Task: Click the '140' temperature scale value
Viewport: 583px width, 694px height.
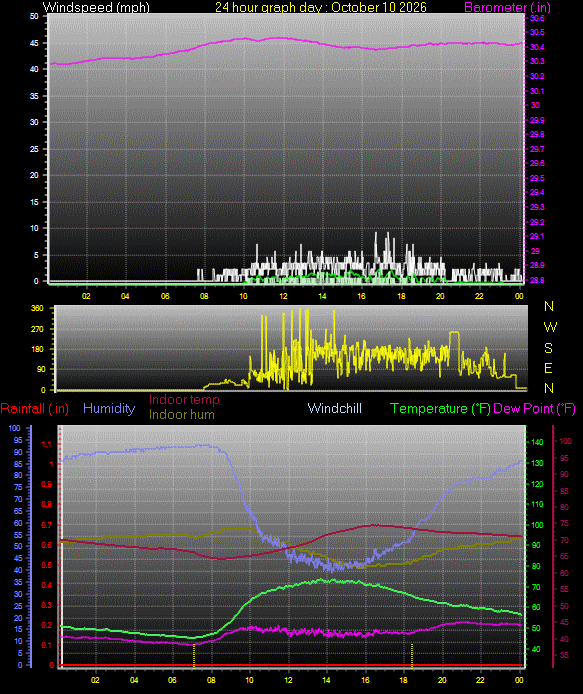Action: coord(537,442)
